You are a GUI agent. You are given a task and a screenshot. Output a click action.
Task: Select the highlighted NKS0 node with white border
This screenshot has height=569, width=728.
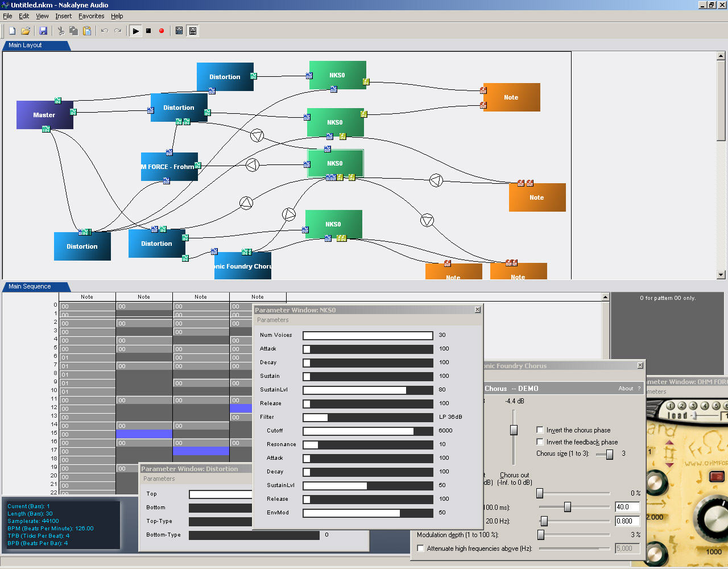335,163
